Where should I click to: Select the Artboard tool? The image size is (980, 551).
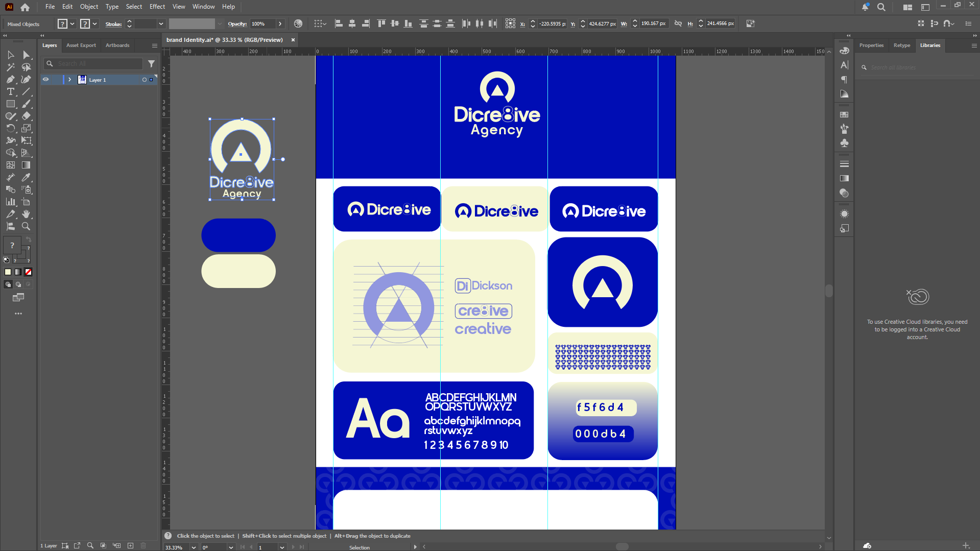point(26,202)
